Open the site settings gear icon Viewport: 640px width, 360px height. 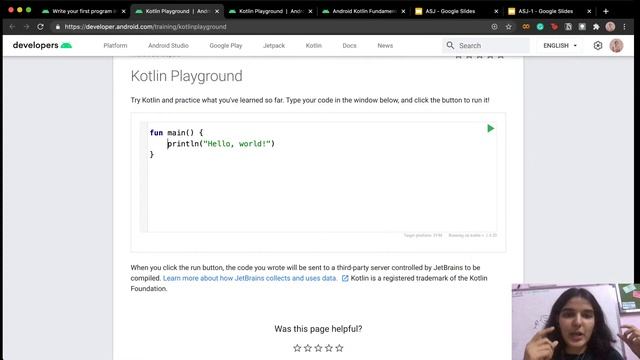(x=598, y=45)
